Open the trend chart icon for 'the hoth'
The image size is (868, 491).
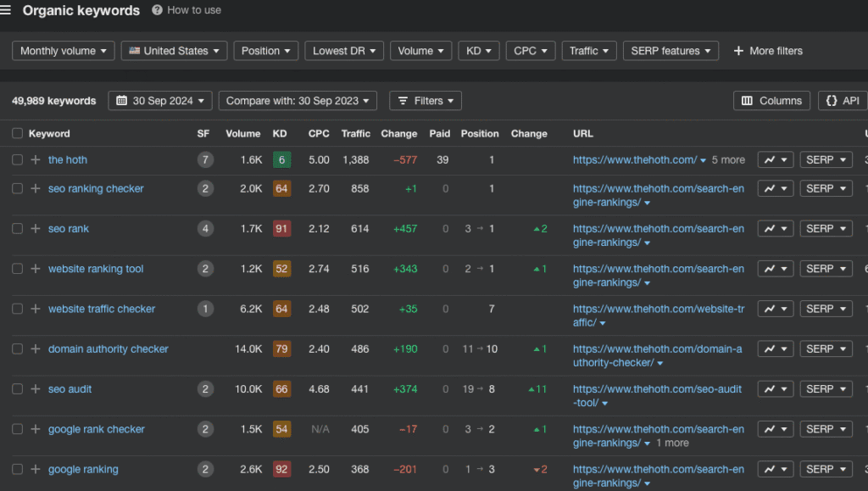point(775,160)
